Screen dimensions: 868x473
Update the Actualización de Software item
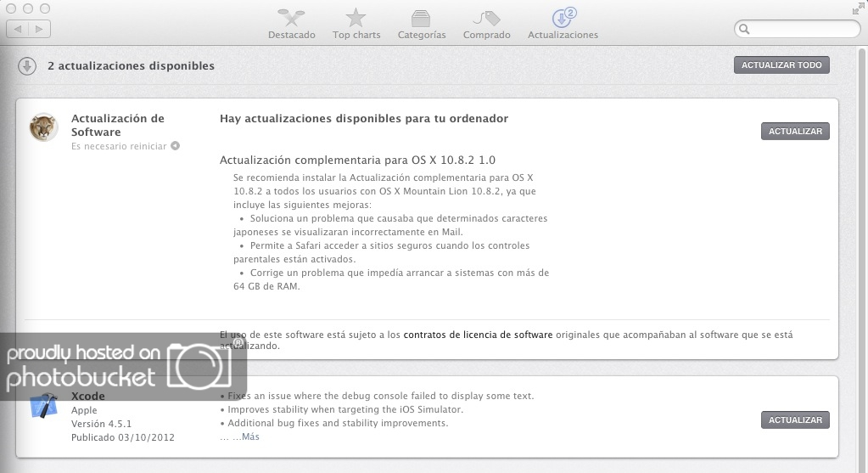(795, 132)
